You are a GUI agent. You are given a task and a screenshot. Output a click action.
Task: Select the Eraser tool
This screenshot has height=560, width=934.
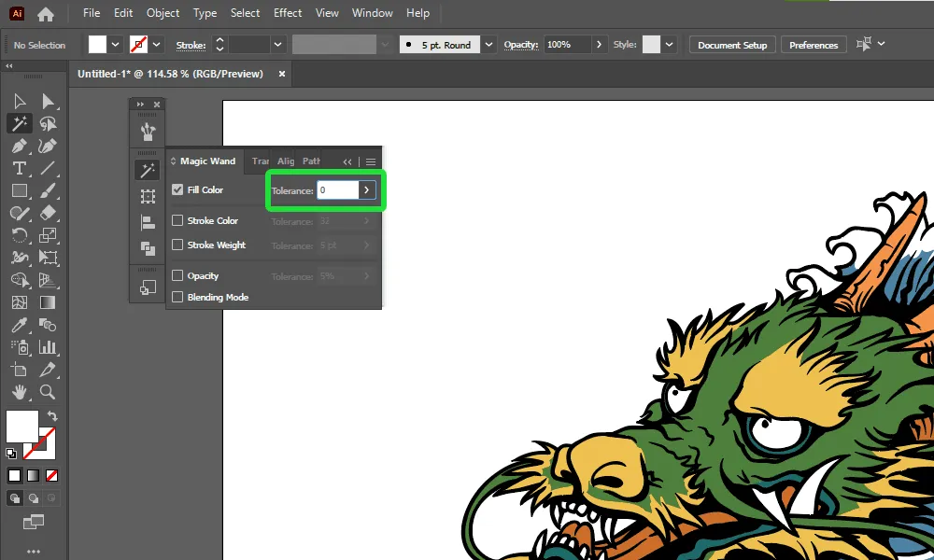coord(48,213)
